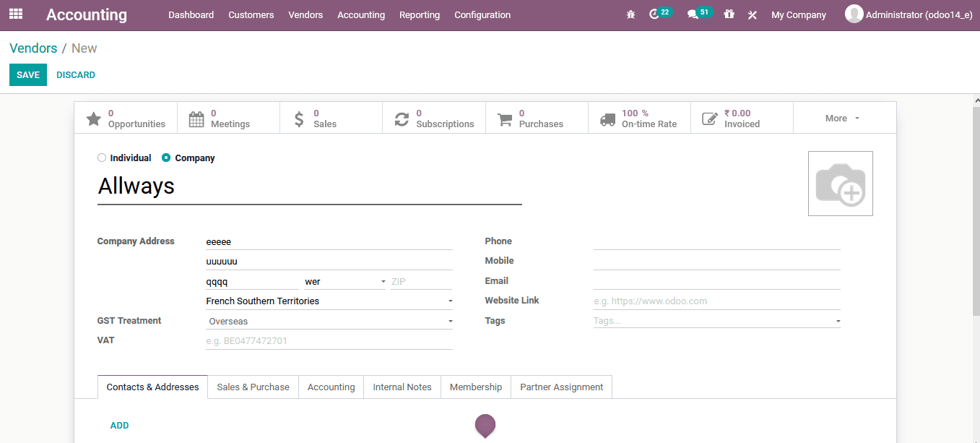Open the Dashboard menu

tap(191, 14)
